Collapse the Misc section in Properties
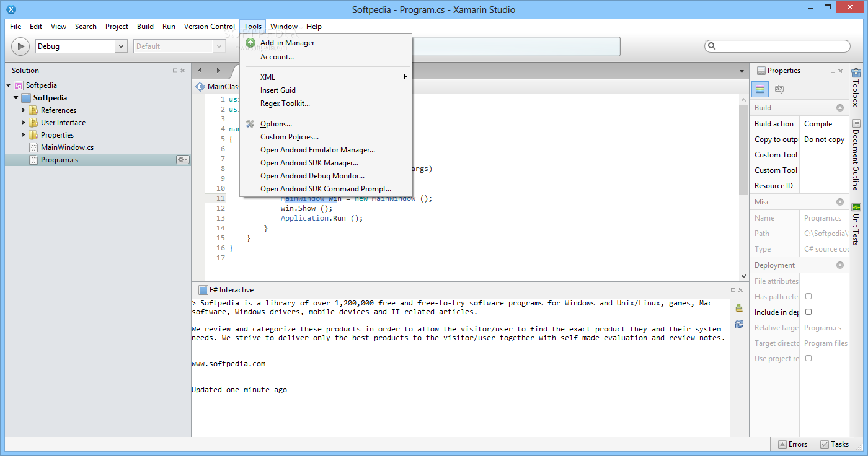This screenshot has height=456, width=868. (x=840, y=202)
